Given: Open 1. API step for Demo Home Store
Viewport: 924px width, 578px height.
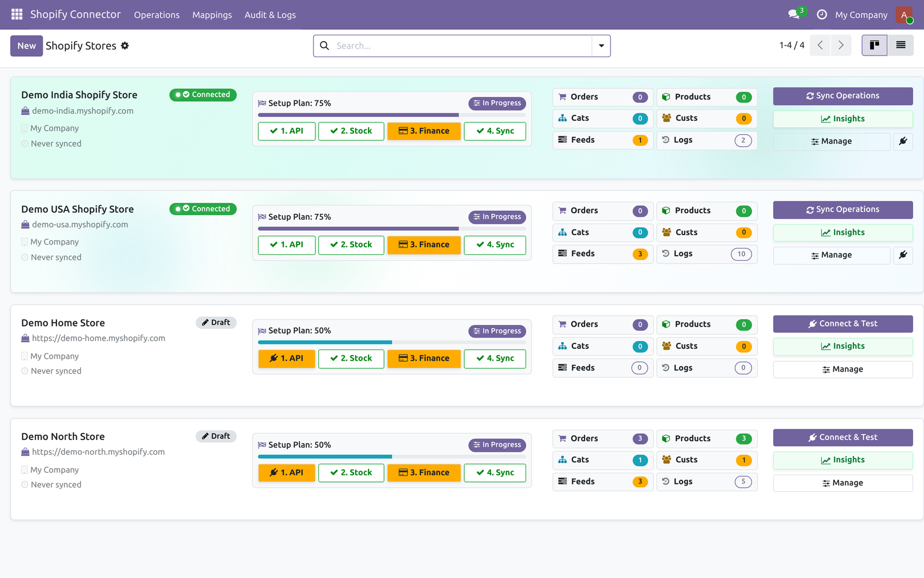Looking at the screenshot, I should pos(287,358).
